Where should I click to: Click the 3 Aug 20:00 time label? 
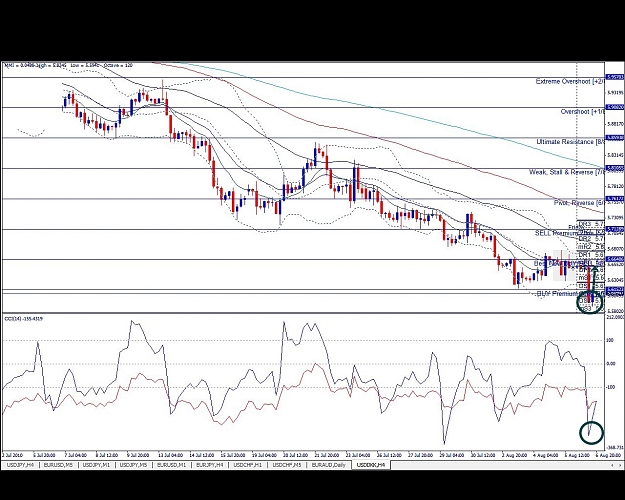point(514,455)
